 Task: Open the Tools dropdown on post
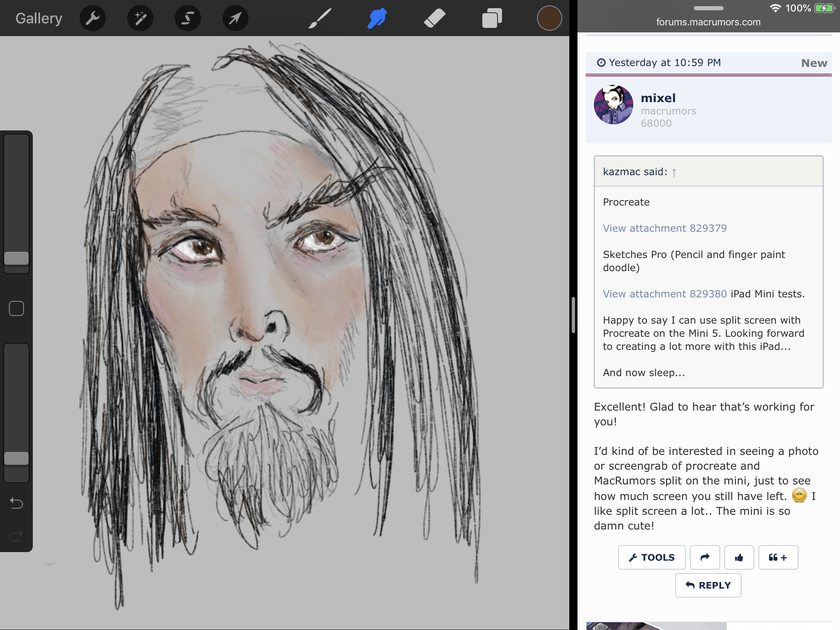pyautogui.click(x=651, y=557)
